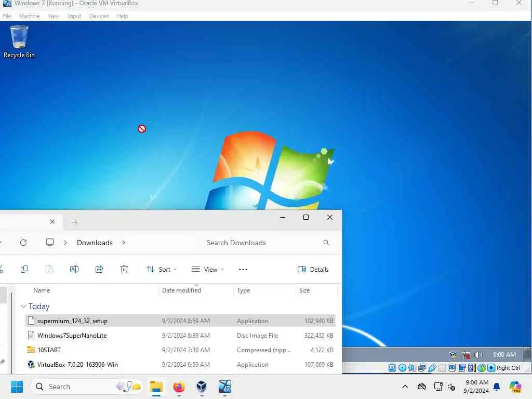Expand the chevron after Downloads in the address bar
532x399 pixels.
(124, 243)
